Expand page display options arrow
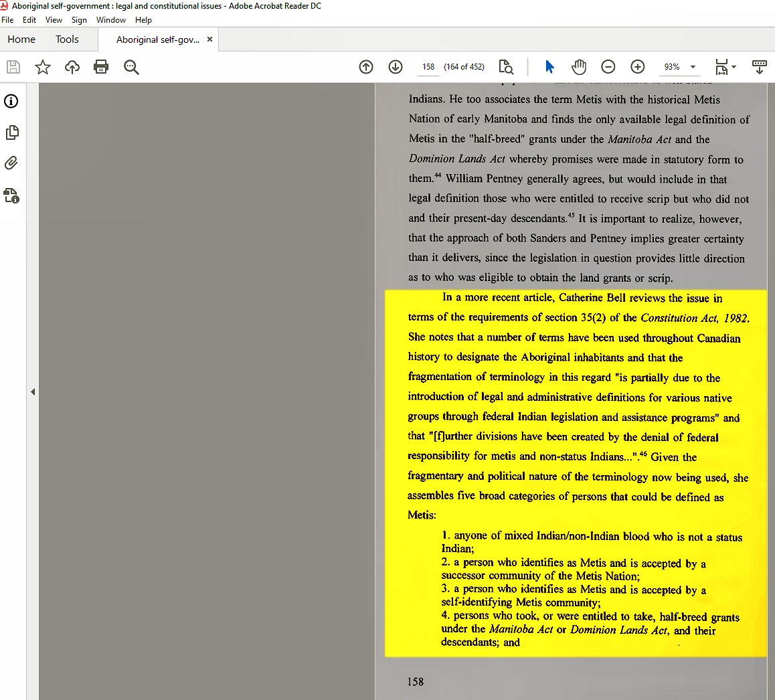This screenshot has width=775, height=700. (734, 67)
